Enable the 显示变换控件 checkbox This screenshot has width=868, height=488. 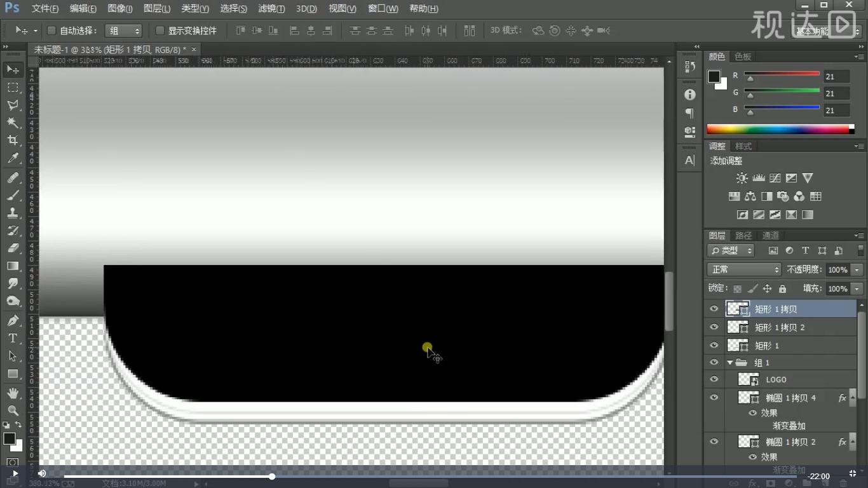pos(160,30)
